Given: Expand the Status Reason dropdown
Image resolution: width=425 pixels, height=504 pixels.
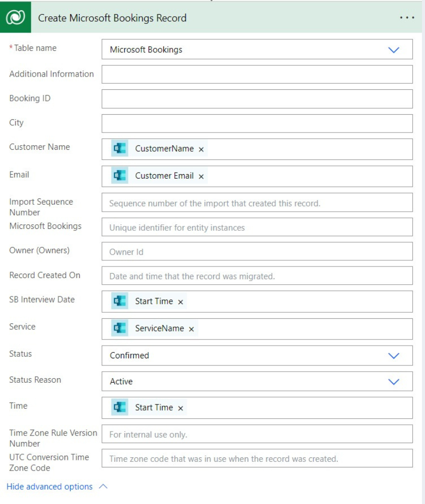Looking at the screenshot, I should 257,382.
